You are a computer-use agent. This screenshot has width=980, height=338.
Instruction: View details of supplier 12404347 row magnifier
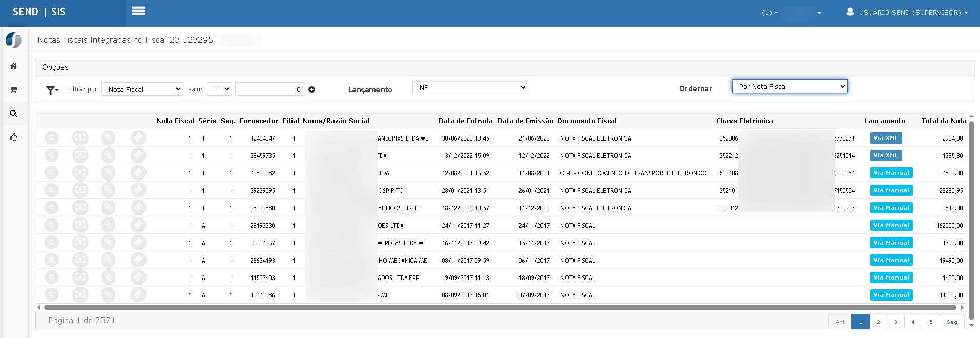pos(52,138)
